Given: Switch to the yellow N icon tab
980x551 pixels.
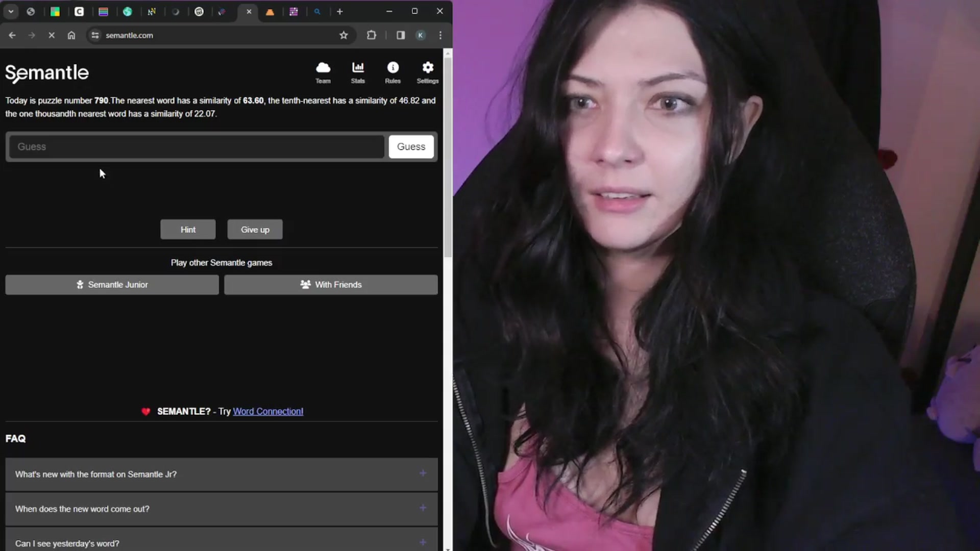Looking at the screenshot, I should 152,11.
